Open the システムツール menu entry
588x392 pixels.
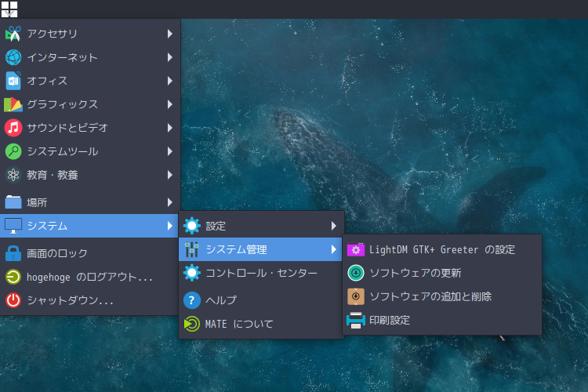[x=89, y=151]
